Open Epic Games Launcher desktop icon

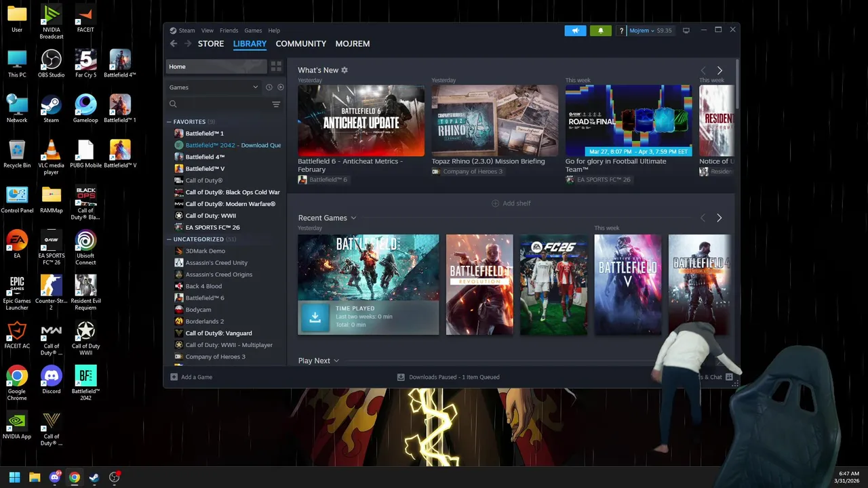pos(17,293)
